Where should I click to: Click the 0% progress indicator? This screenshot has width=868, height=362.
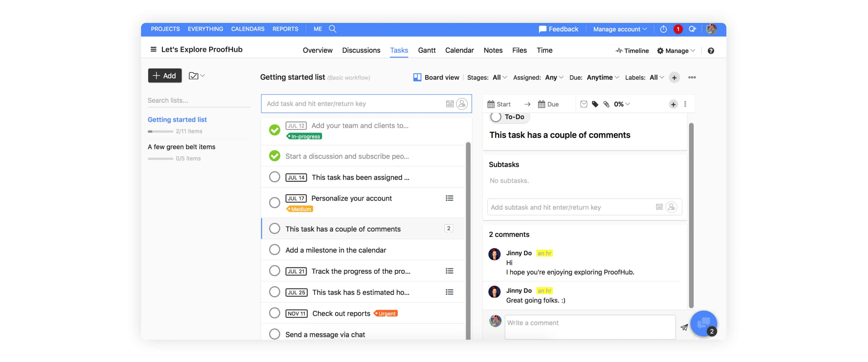tap(621, 104)
